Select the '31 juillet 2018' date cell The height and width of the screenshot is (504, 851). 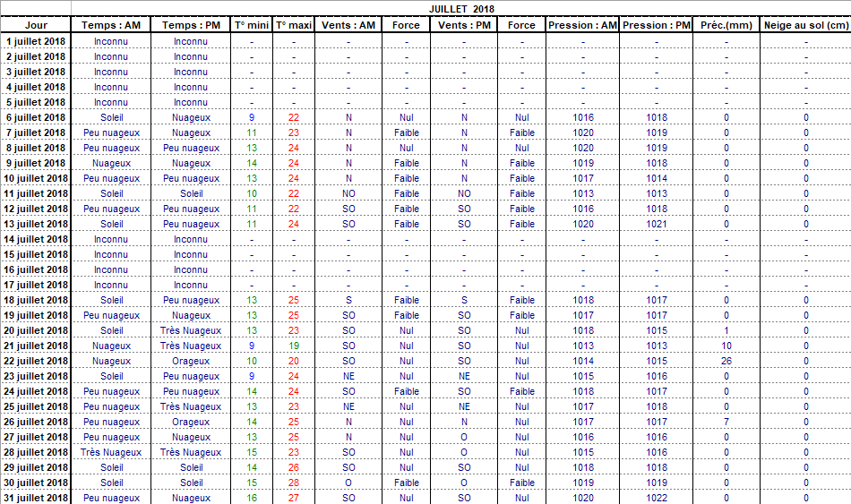(x=36, y=498)
